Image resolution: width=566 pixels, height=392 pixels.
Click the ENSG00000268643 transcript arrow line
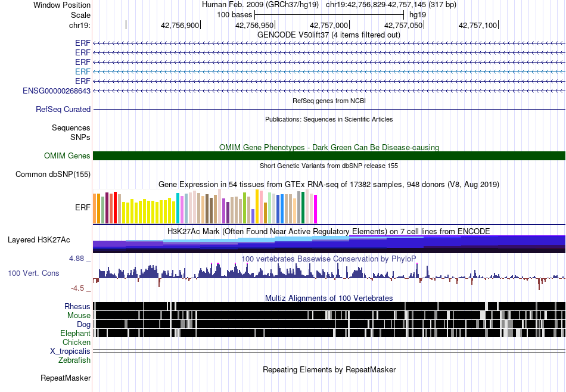pos(329,91)
